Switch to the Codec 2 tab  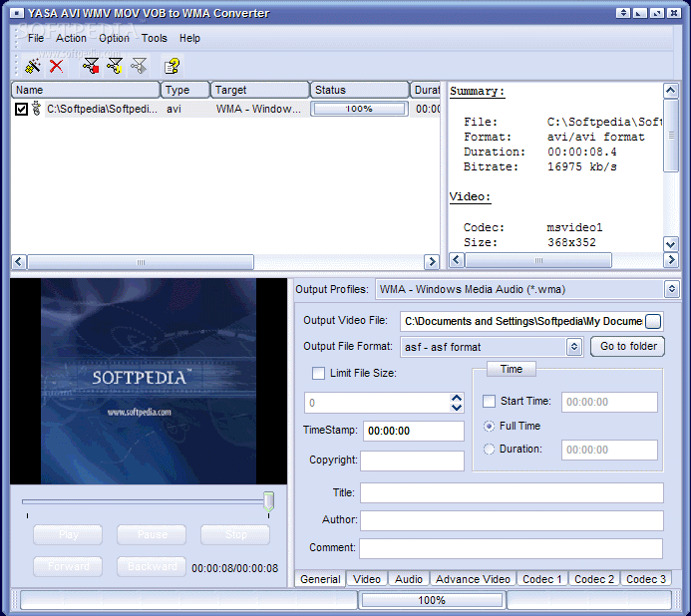point(594,579)
